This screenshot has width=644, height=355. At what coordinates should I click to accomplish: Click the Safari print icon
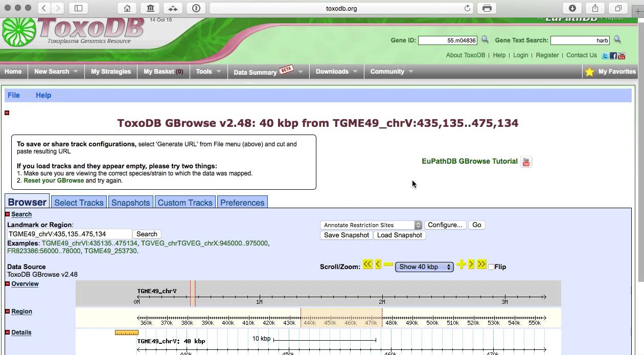(487, 8)
